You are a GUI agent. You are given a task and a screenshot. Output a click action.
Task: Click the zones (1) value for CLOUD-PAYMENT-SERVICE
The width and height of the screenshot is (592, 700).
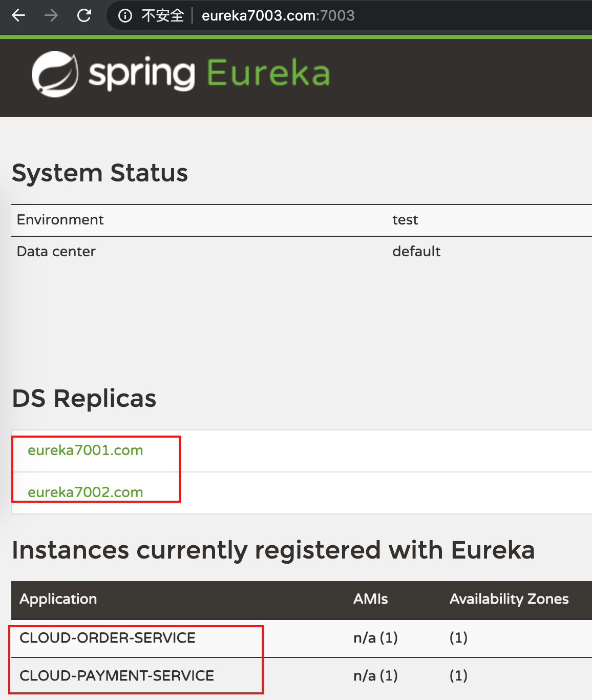(458, 676)
